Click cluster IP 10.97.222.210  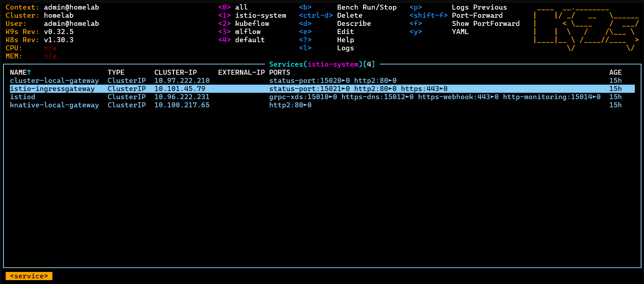pyautogui.click(x=182, y=81)
